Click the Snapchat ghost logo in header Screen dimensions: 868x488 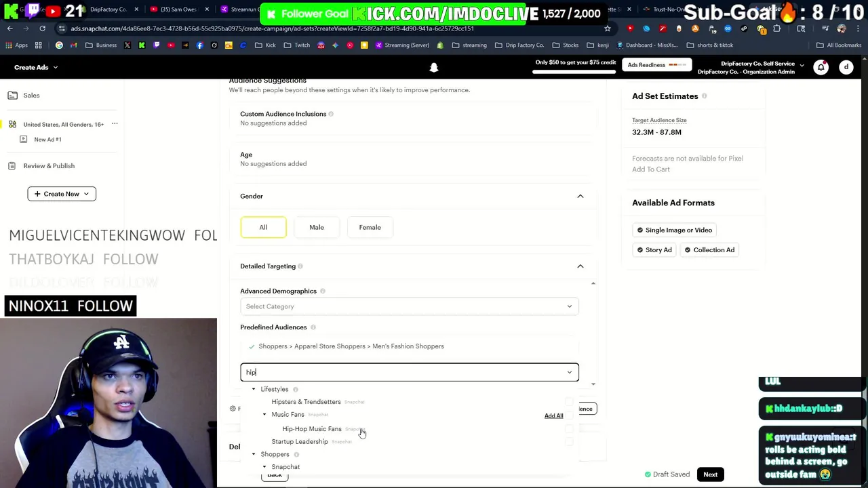point(434,67)
